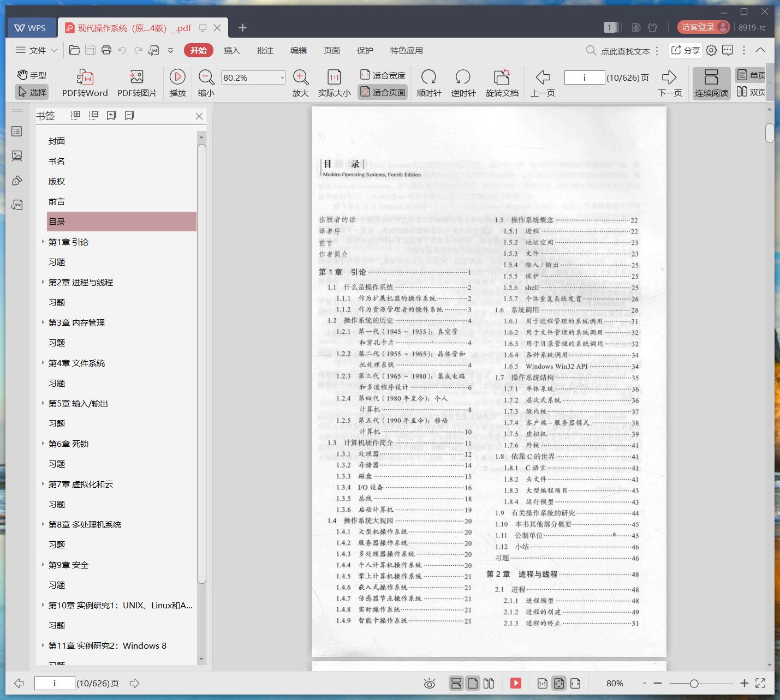Click the ribbon page number input field
780x700 pixels.
coord(585,77)
